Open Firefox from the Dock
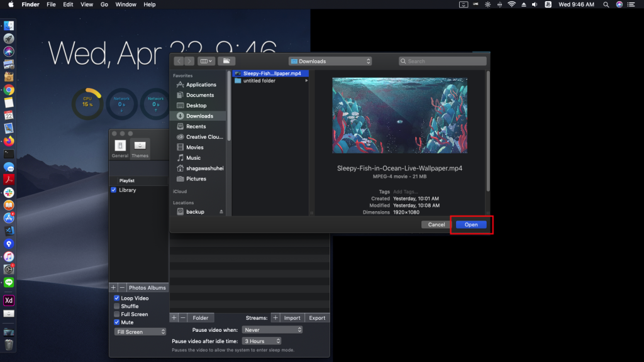This screenshot has height=362, width=644. point(9,141)
